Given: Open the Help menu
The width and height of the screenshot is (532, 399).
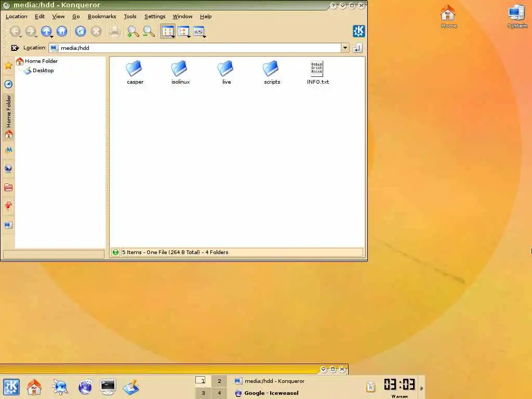Looking at the screenshot, I should coord(206,16).
